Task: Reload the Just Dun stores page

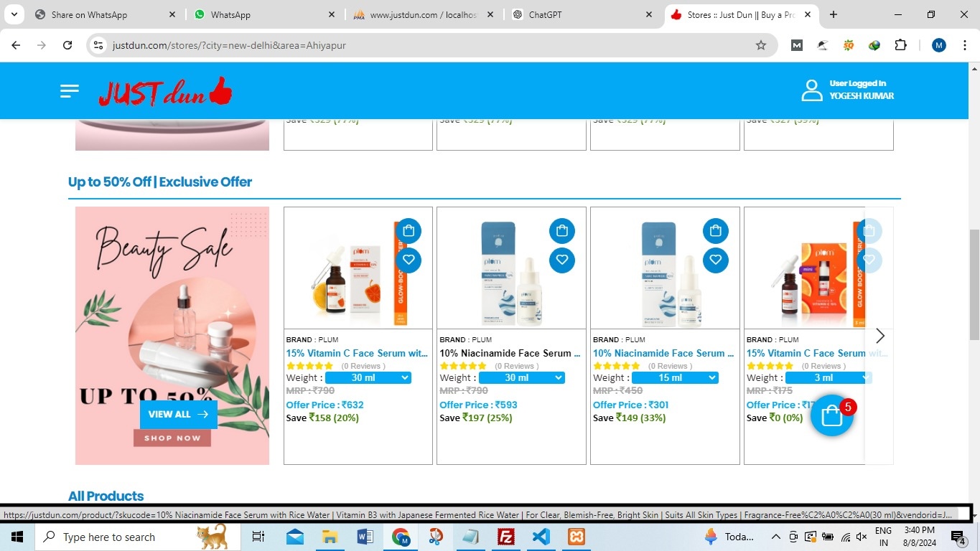Action: (67, 45)
